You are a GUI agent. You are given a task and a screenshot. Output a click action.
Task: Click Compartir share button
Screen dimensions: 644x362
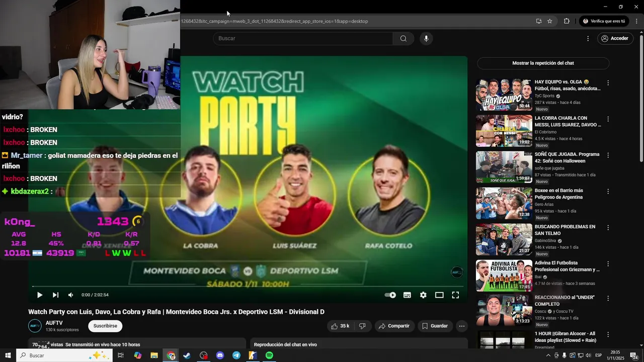click(x=394, y=326)
